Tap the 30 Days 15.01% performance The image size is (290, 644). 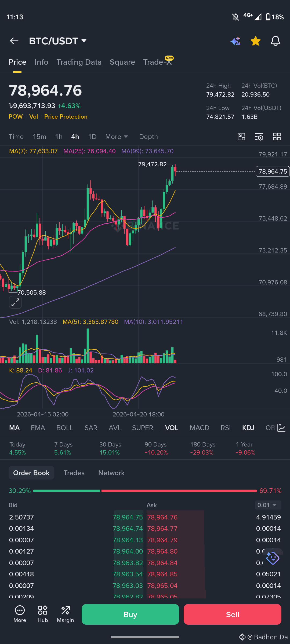[110, 448]
